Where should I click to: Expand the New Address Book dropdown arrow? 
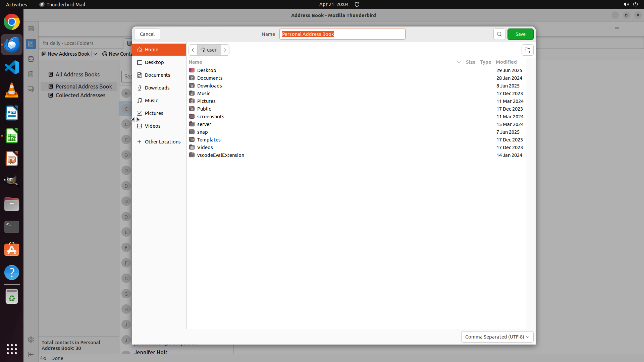tap(95, 54)
